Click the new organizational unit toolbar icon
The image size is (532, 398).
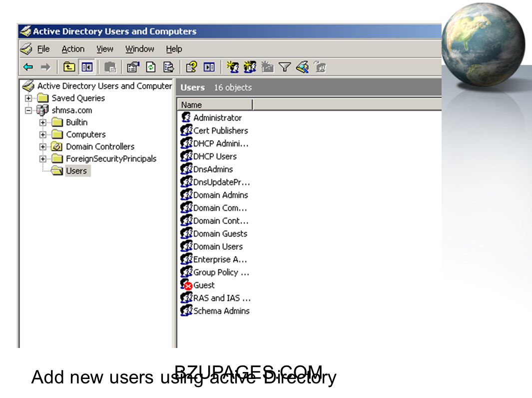pos(267,67)
